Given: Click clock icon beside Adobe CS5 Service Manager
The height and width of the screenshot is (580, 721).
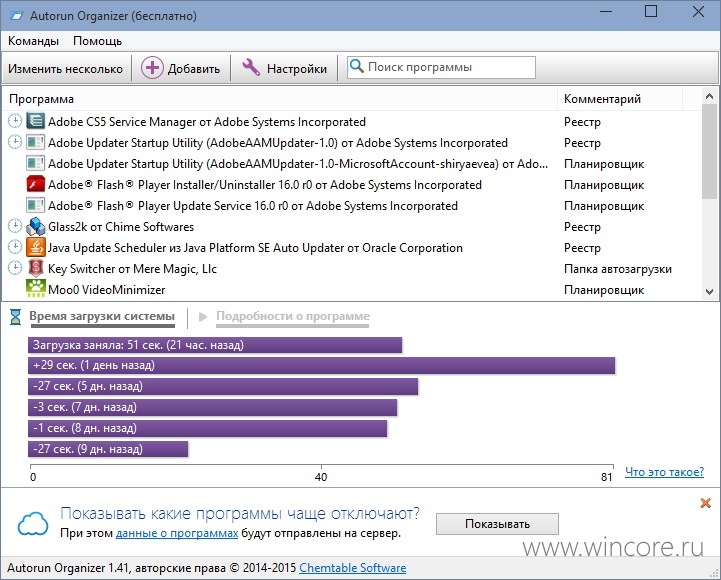Looking at the screenshot, I should click(x=15, y=121).
